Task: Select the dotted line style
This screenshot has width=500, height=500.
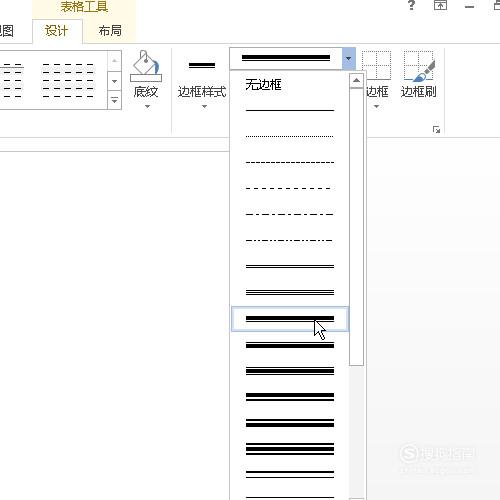Action: coord(290,136)
